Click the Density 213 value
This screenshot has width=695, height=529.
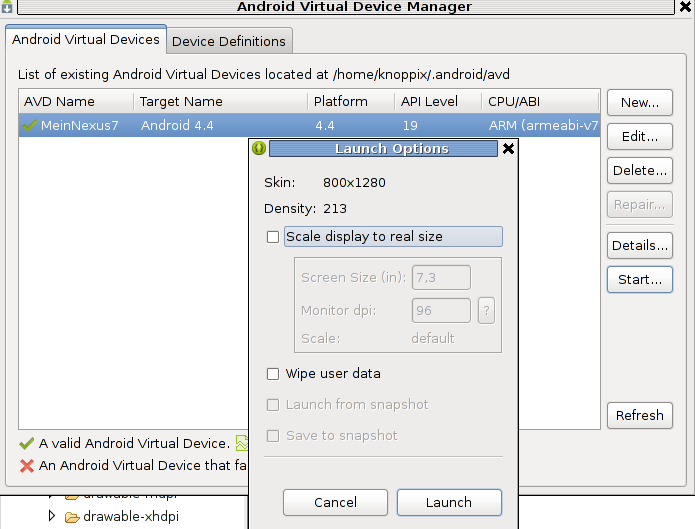(x=335, y=209)
